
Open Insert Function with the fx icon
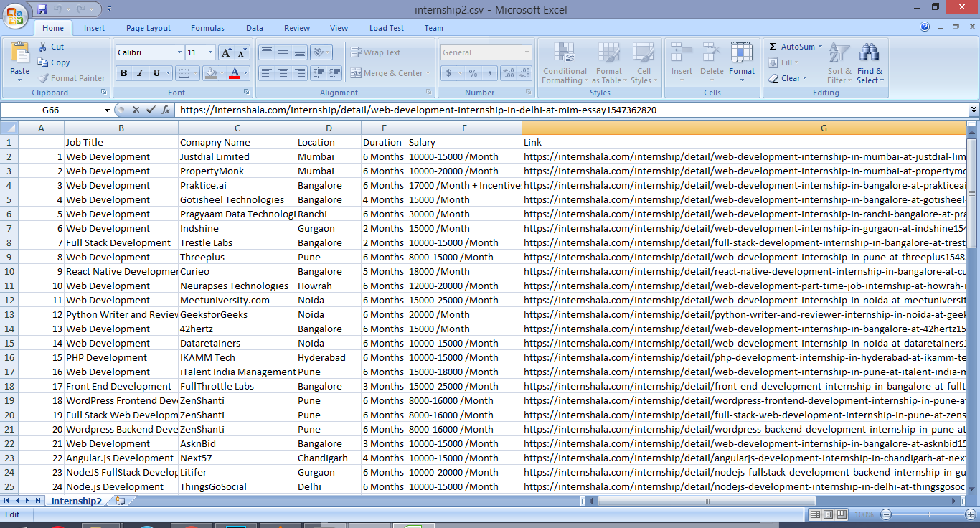click(166, 110)
